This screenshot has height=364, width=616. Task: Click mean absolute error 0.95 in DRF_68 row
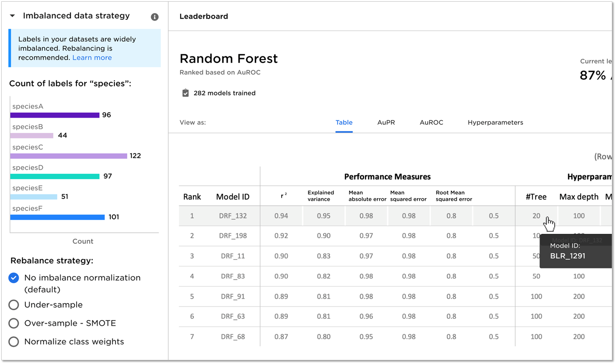tap(366, 337)
